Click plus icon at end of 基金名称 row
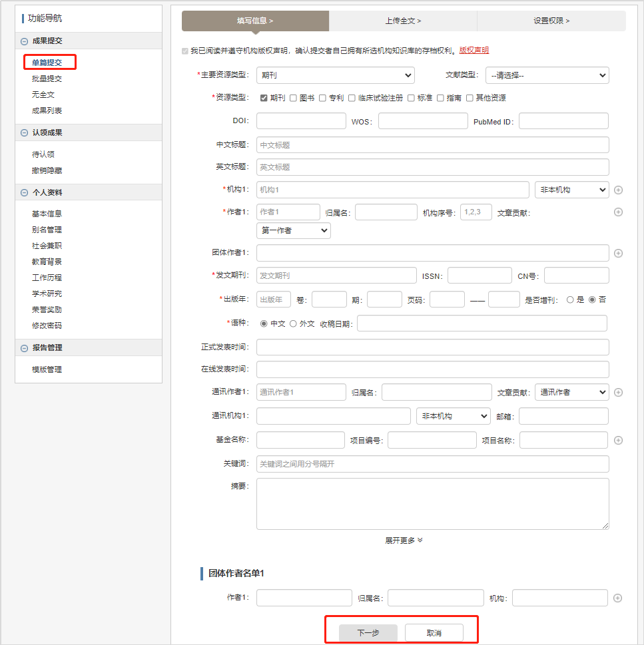Image resolution: width=644 pixels, height=645 pixels. [x=618, y=440]
